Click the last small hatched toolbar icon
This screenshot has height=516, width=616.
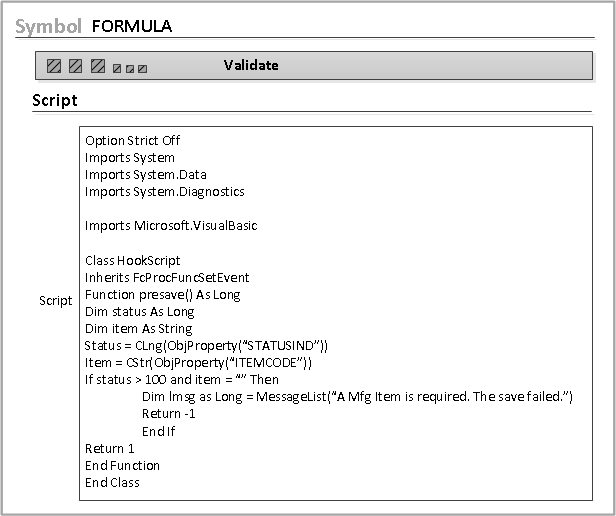(x=143, y=69)
